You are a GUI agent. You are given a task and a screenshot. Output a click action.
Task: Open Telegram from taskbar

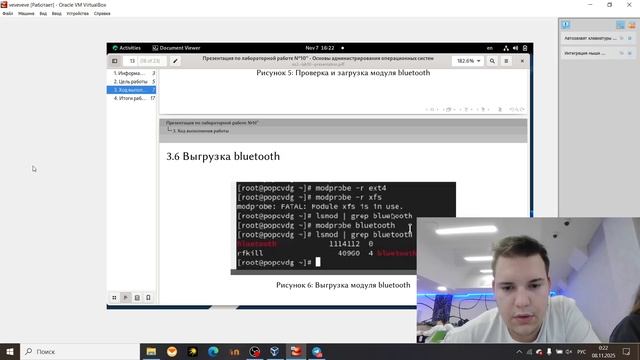click(x=317, y=351)
